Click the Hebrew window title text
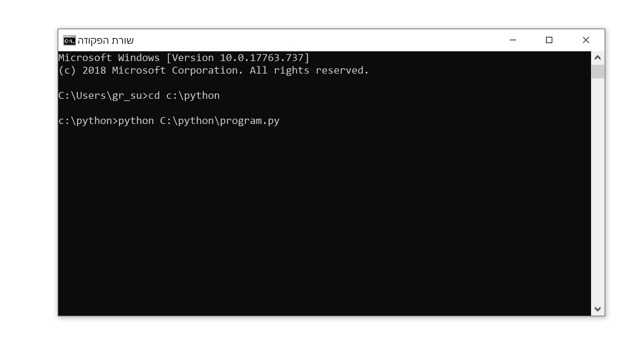The height and width of the screenshot is (360, 644). tap(106, 41)
